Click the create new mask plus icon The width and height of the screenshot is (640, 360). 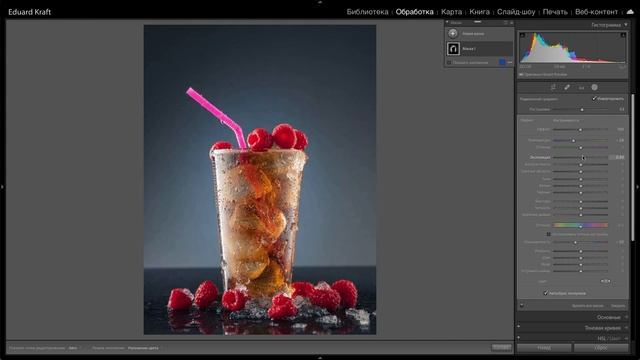453,33
